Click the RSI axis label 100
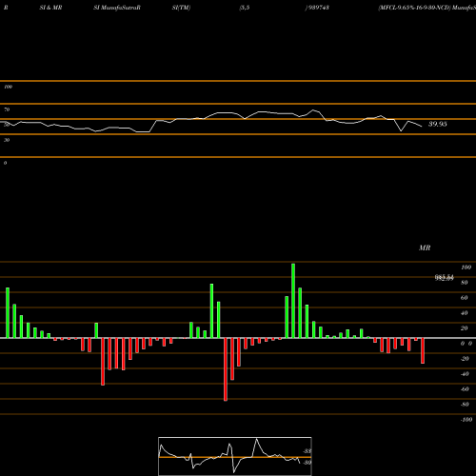This screenshot has height=476, width=476. (8, 87)
